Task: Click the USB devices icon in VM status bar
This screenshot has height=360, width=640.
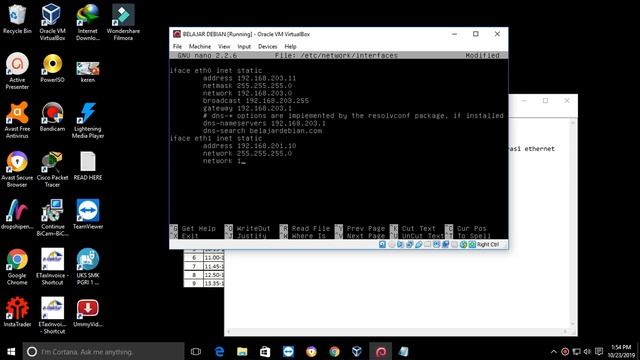Action: [x=418, y=244]
